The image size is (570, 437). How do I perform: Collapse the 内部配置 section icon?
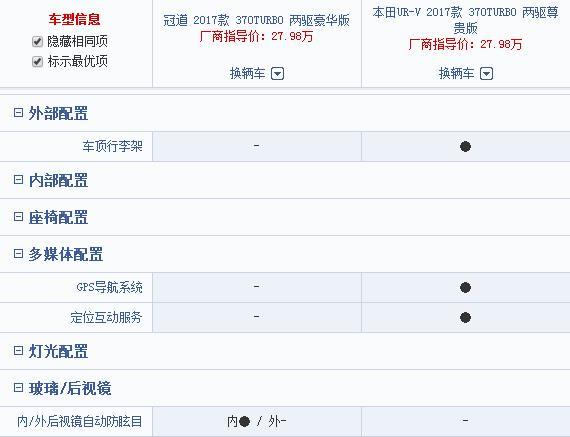pos(18,179)
